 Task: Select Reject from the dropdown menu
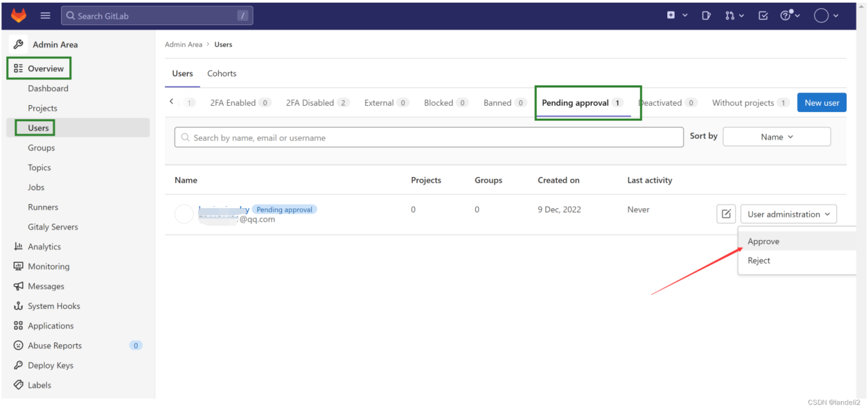point(759,261)
